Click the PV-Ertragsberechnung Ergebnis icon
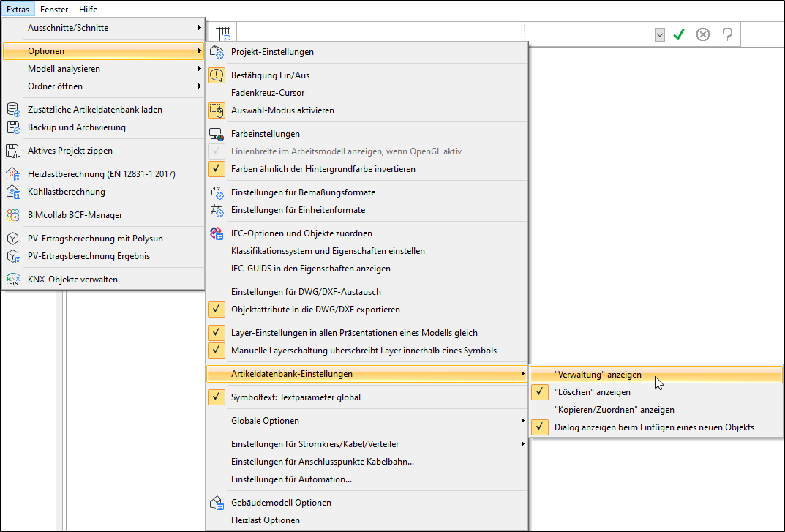 13,256
